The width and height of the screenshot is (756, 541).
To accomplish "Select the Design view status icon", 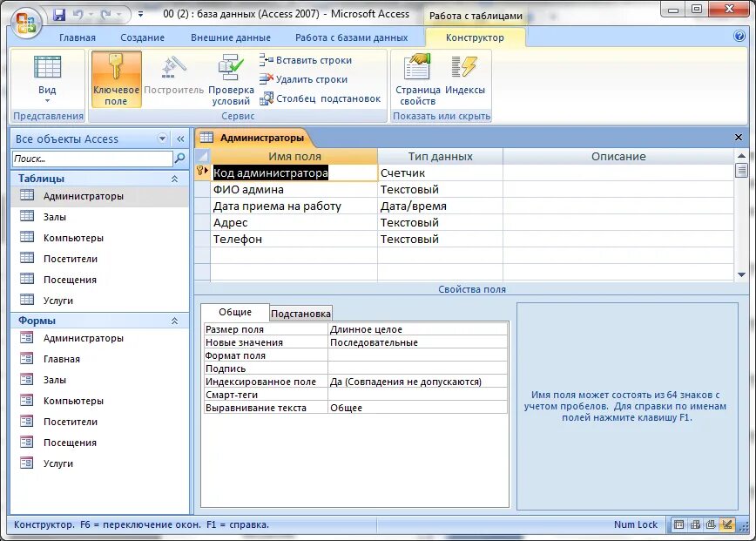I will (x=727, y=524).
